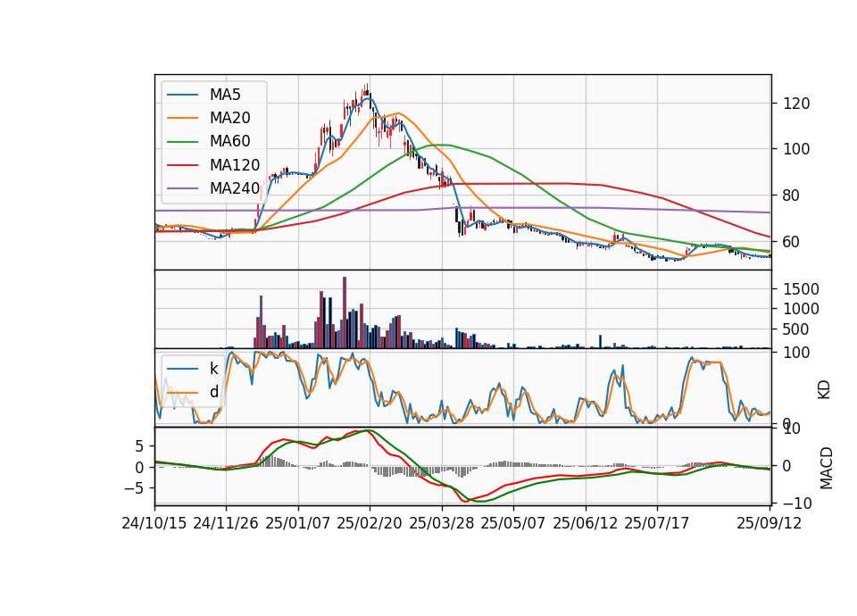Click the 25/05/07 date tick

513,523
